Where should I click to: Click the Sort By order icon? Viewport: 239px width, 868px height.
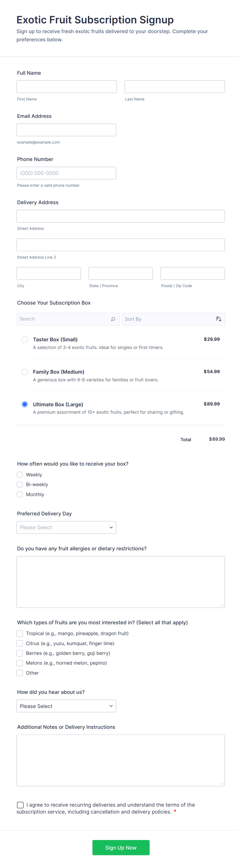(218, 319)
